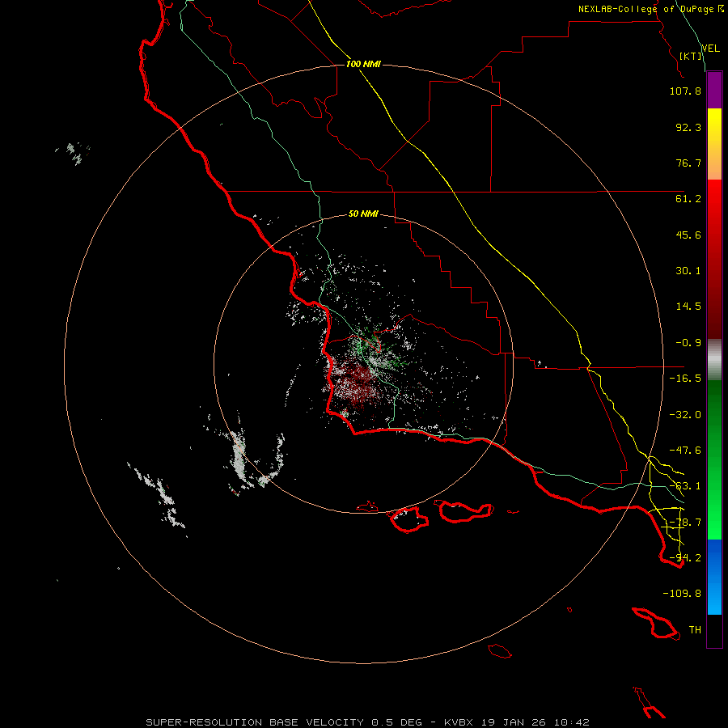Image resolution: width=728 pixels, height=728 pixels.
Task: Pick the yellow-orange segment of velocity scale
Action: [x=714, y=144]
